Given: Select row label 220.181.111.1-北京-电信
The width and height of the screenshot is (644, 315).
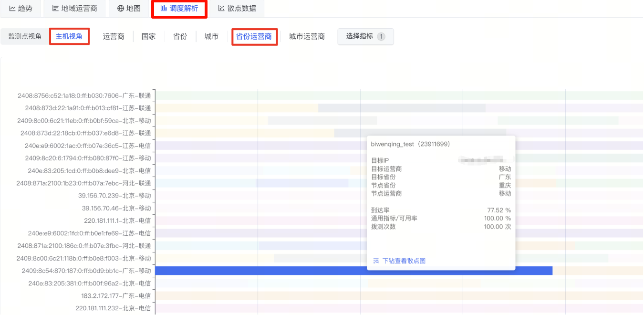Looking at the screenshot, I should (x=117, y=220).
